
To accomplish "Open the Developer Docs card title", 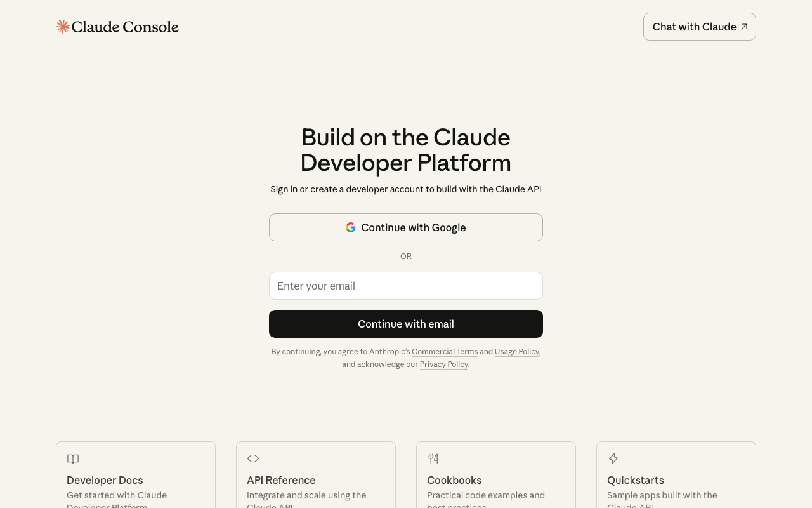I will (105, 480).
